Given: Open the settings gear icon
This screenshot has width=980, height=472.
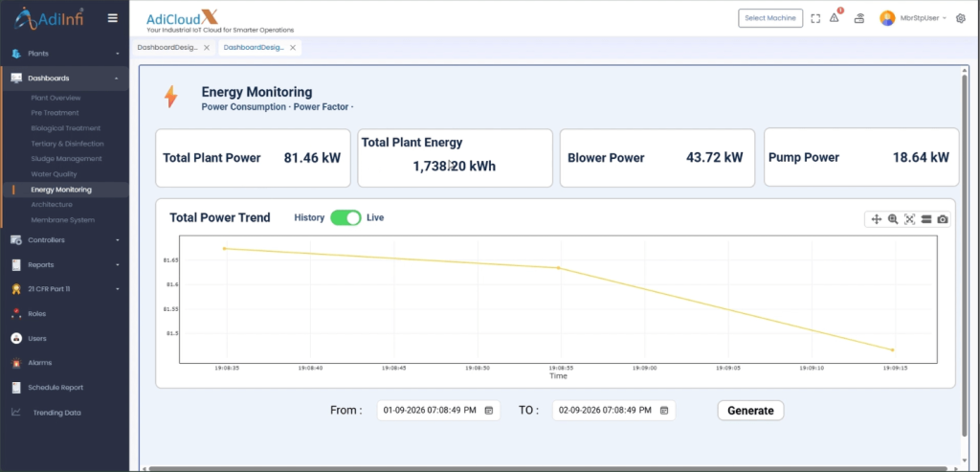Looking at the screenshot, I should [961, 18].
